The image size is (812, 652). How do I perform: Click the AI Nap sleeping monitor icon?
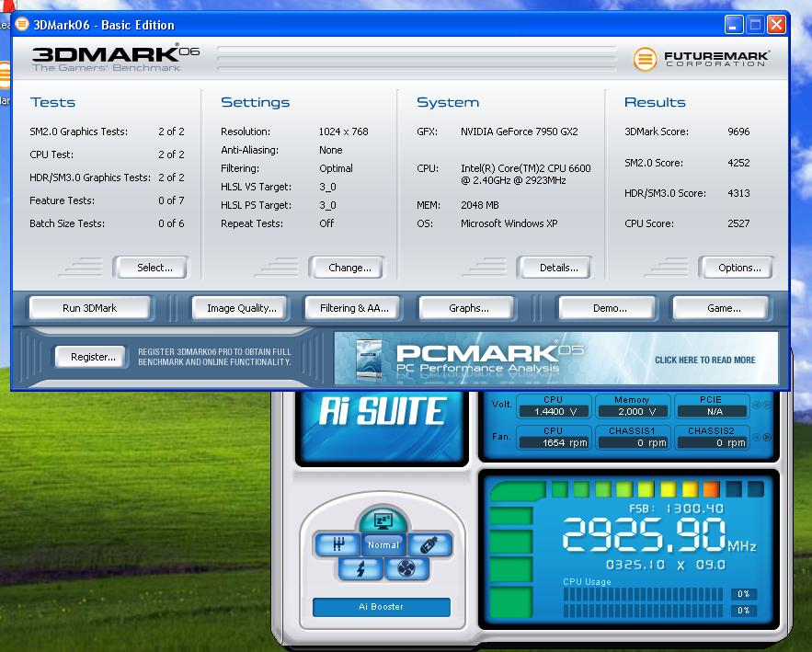point(383,520)
